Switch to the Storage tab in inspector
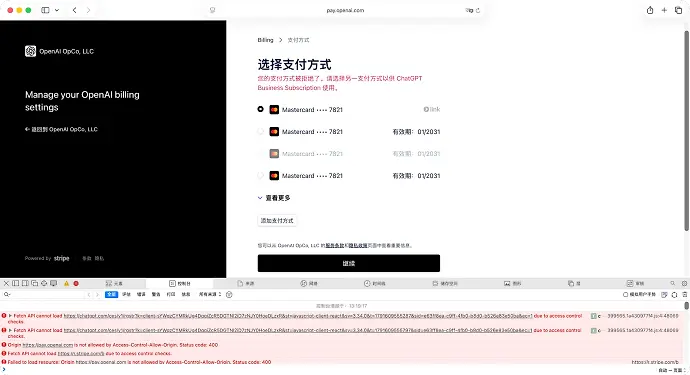The height and width of the screenshot is (375, 690). pos(445,283)
